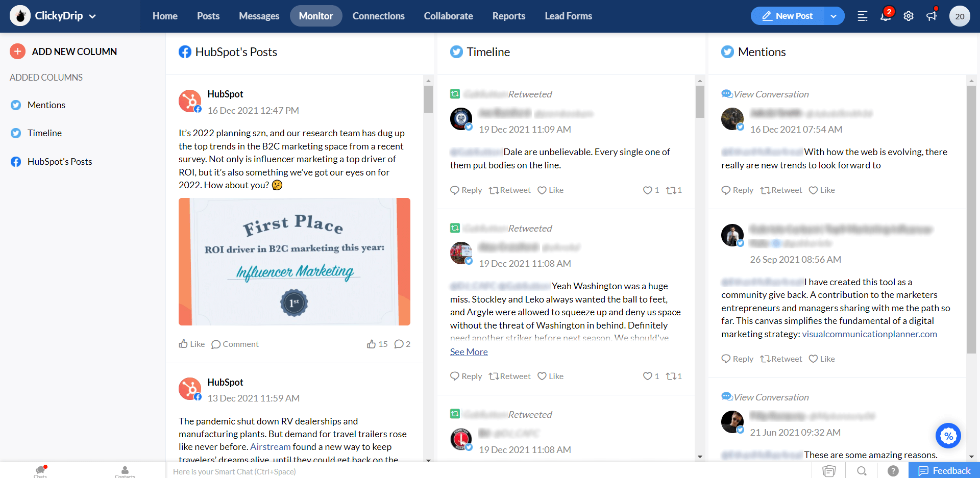Open the Messages tab
The image size is (980, 478).
click(x=259, y=16)
